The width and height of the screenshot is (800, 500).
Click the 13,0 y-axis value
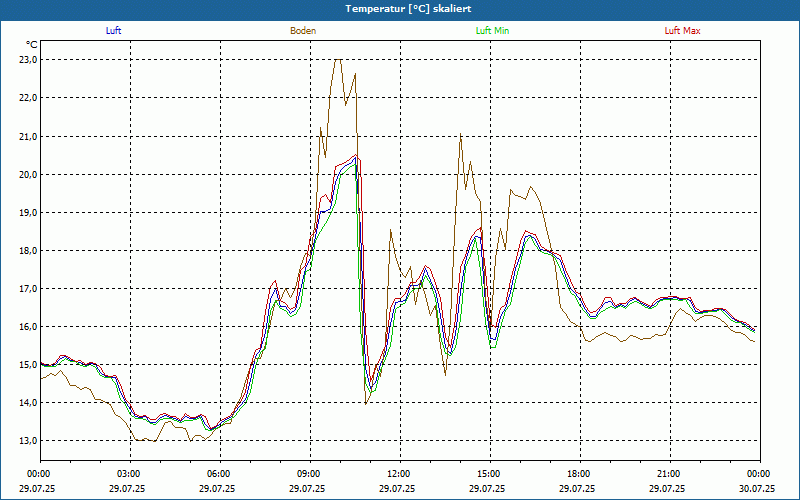click(28, 441)
